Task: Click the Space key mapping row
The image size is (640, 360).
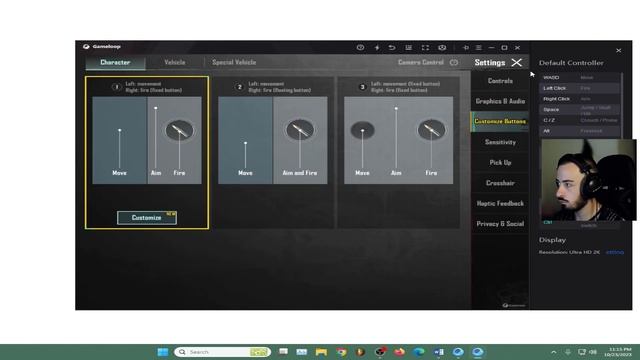Action: pos(580,109)
